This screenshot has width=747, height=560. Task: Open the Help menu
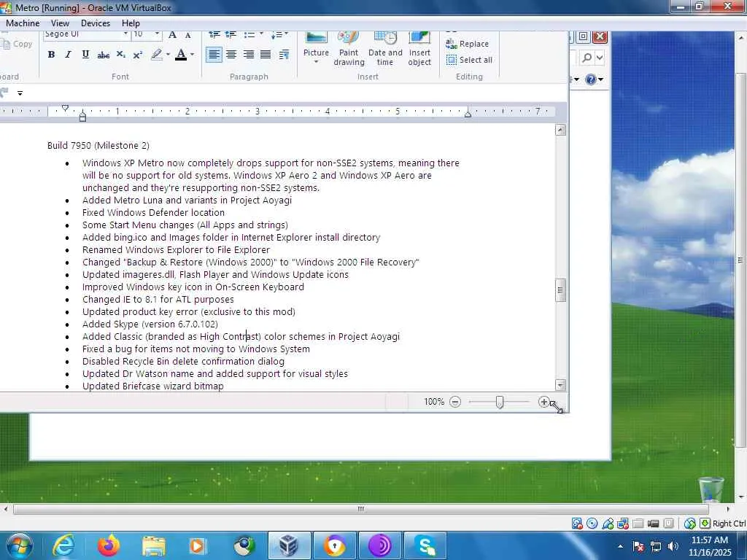point(131,23)
